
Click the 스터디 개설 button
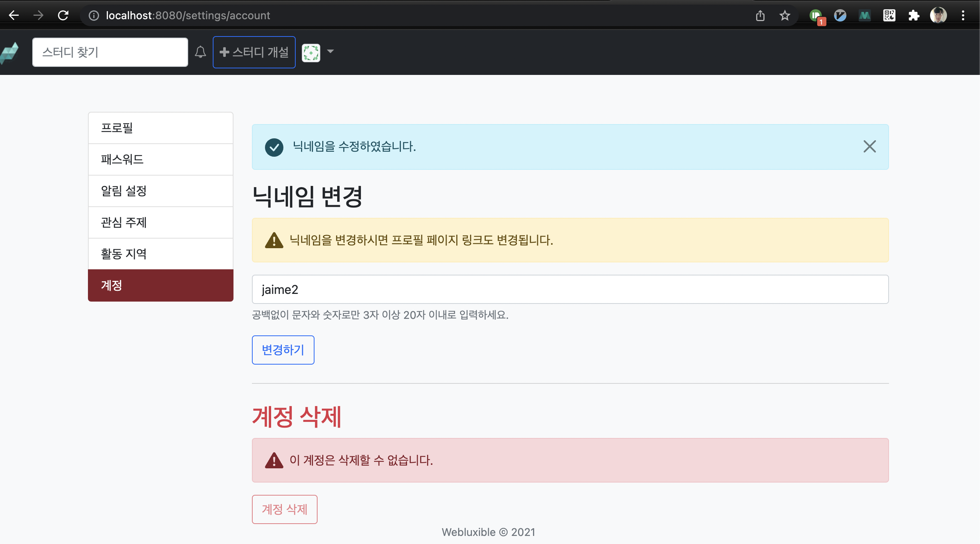(x=254, y=52)
